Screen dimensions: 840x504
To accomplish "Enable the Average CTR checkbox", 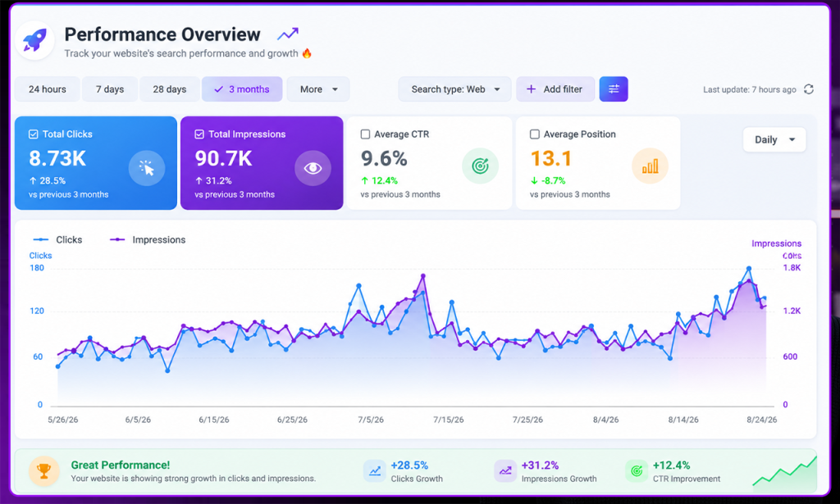I will coord(365,134).
